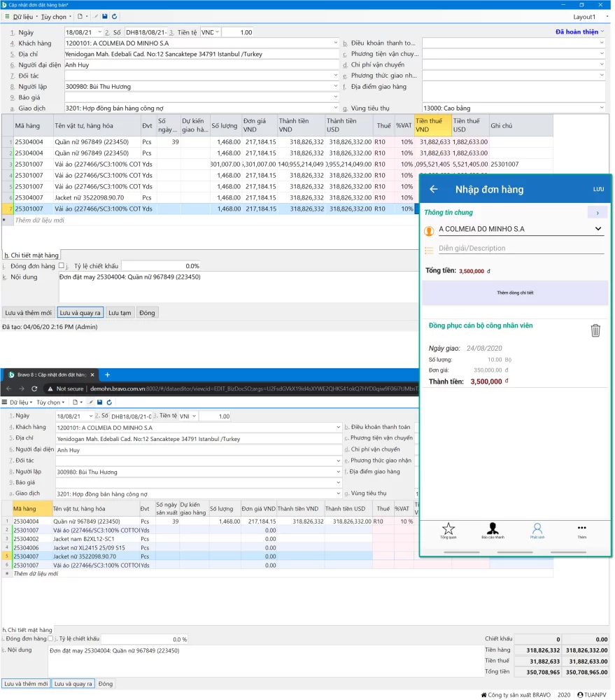The image size is (615, 700).
Task: Toggle Đóng đơn hàng checkbox in web version
Action: pos(50,638)
